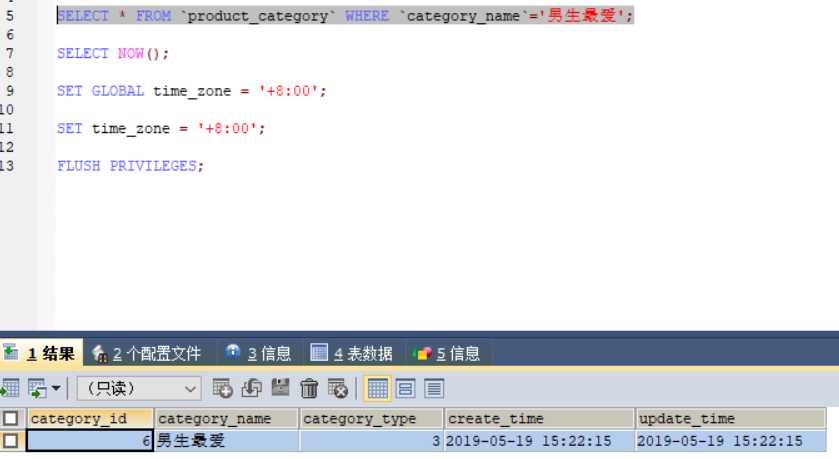Switch to grid view
Viewport: 839px width, 459px height.
click(377, 388)
